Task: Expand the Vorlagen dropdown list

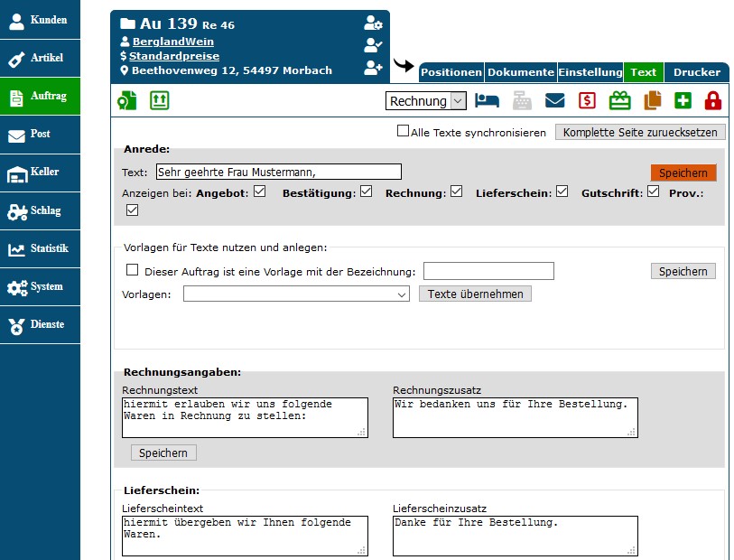Action: [x=297, y=294]
